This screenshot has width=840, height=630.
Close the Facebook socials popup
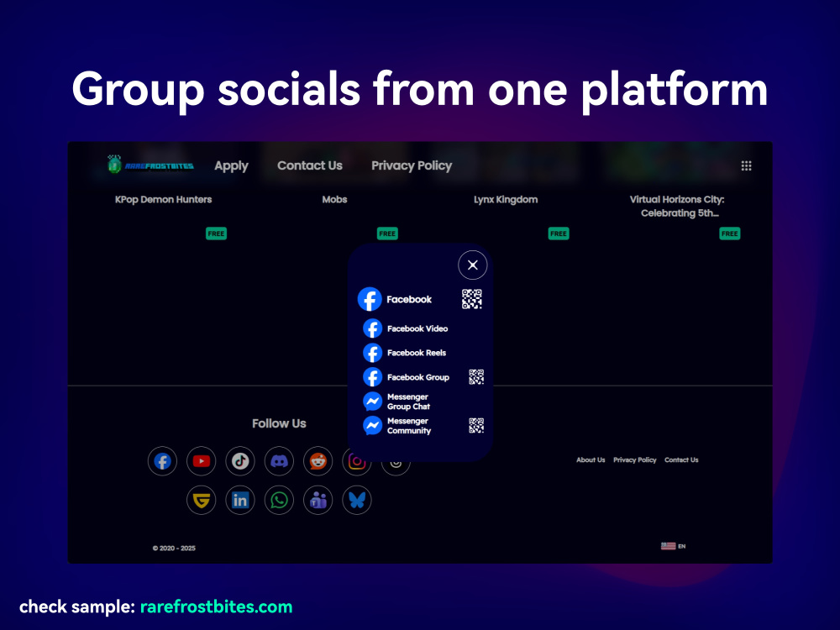472,265
